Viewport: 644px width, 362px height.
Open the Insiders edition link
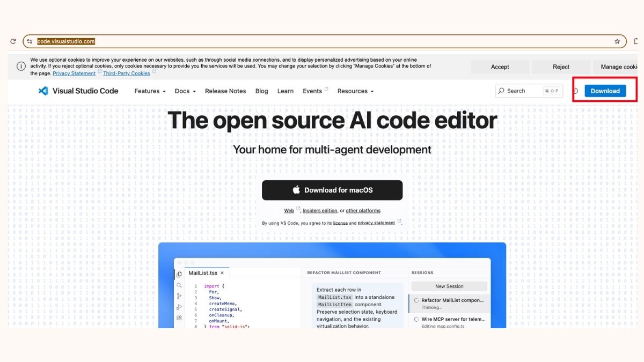click(x=320, y=211)
